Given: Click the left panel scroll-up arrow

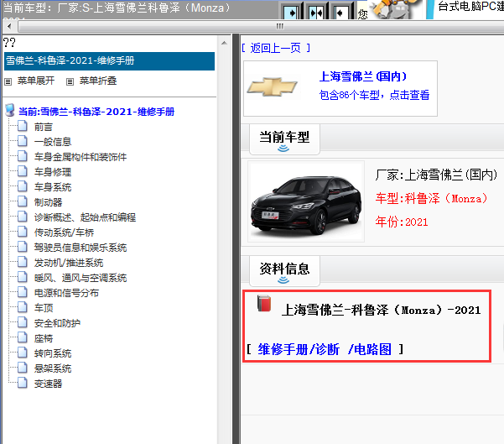Looking at the screenshot, I should pyautogui.click(x=224, y=43).
